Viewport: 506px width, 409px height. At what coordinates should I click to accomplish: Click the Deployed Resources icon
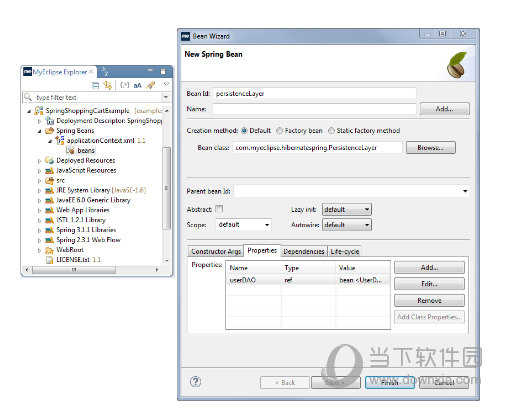click(50, 161)
